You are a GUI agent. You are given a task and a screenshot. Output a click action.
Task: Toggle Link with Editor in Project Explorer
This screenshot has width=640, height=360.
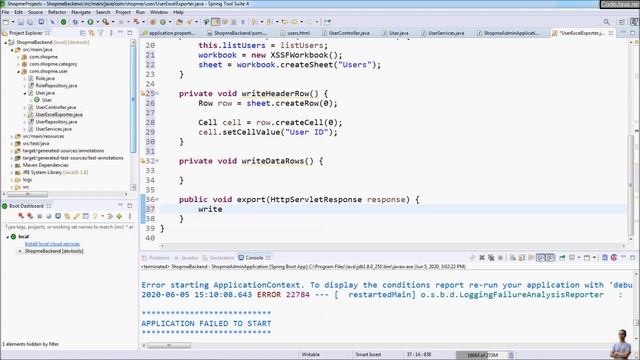pyautogui.click(x=91, y=33)
